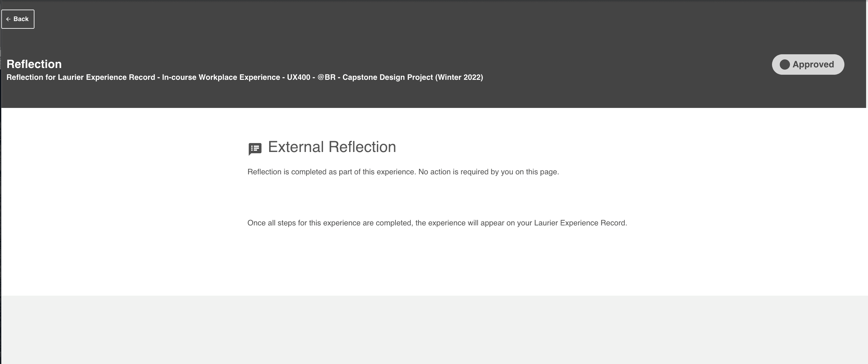Click "(Winter 2022)" term in the subtitle
The image size is (868, 364).
coord(459,77)
